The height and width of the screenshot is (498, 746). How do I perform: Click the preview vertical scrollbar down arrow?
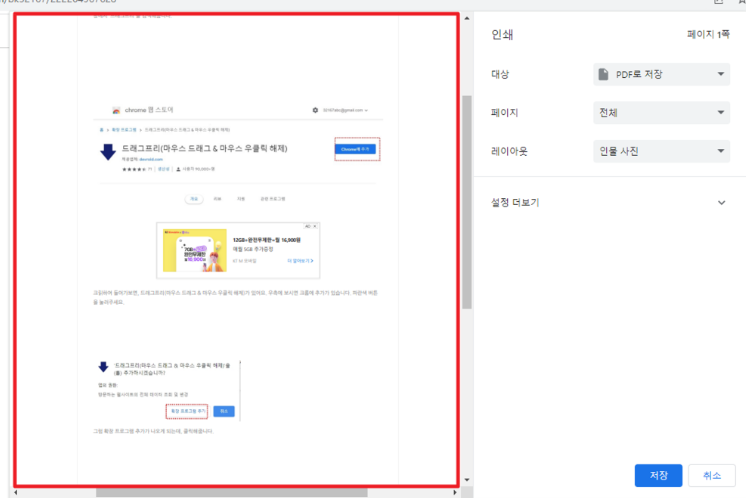tap(467, 479)
